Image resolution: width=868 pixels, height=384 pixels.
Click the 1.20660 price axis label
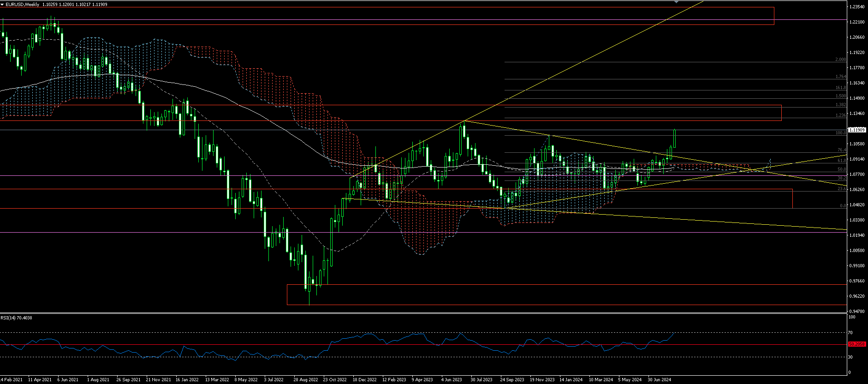[x=856, y=37]
